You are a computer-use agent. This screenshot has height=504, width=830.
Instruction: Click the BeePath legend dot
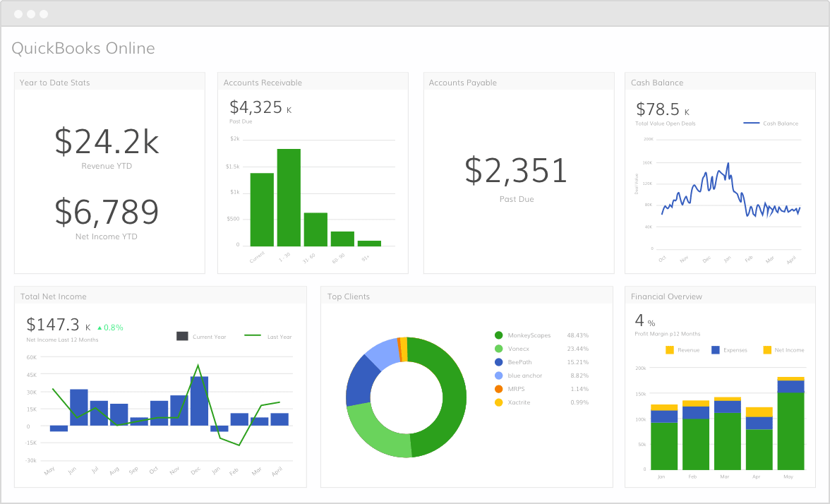pos(498,361)
